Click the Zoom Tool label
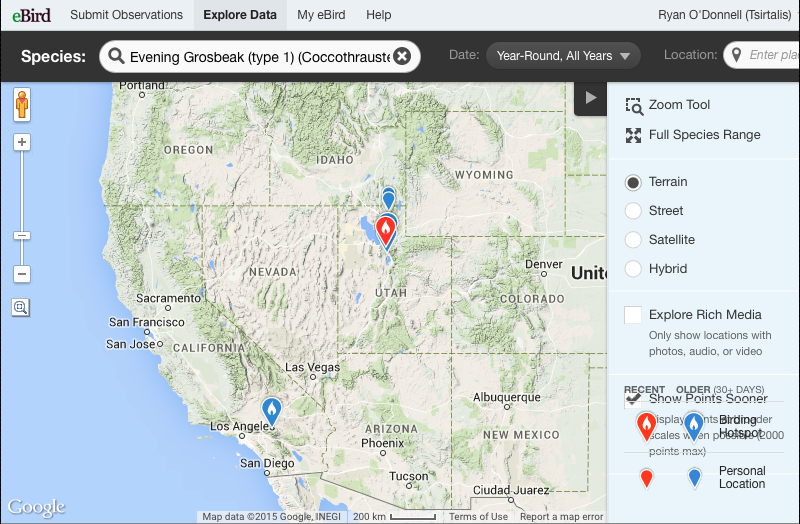 click(679, 105)
